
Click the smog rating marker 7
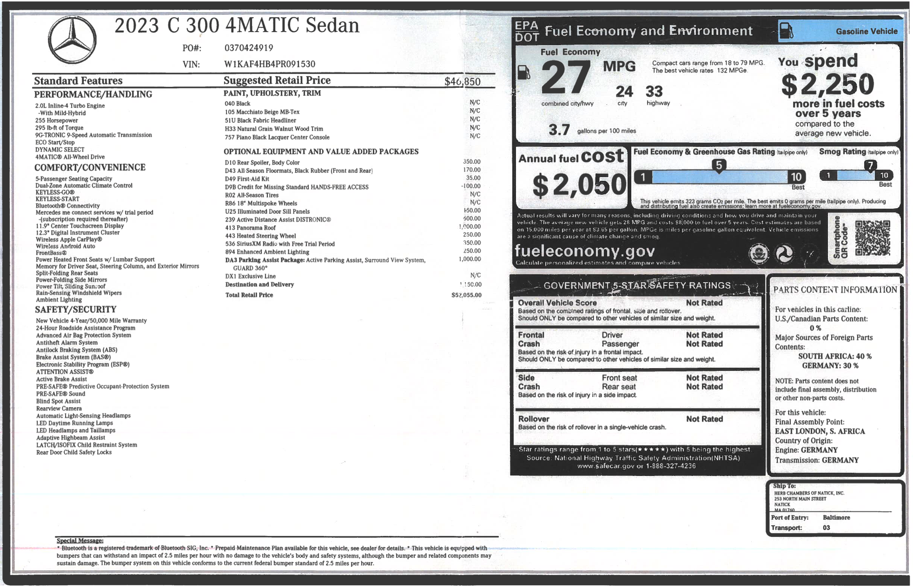[870, 166]
